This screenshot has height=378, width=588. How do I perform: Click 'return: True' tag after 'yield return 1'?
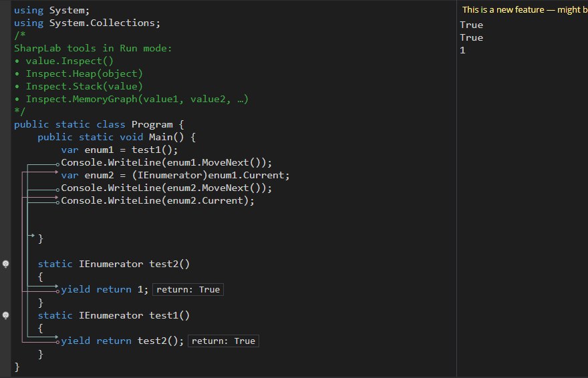(x=187, y=290)
